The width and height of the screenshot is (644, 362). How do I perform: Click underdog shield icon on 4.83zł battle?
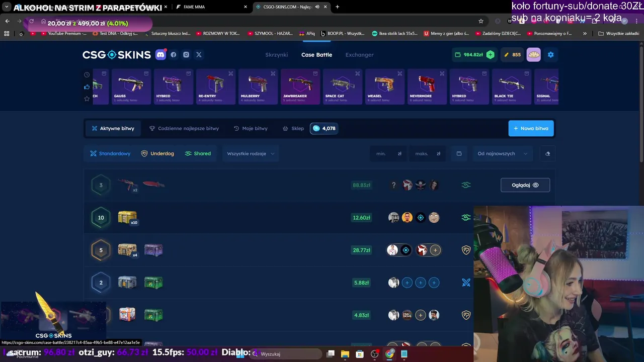click(x=466, y=315)
